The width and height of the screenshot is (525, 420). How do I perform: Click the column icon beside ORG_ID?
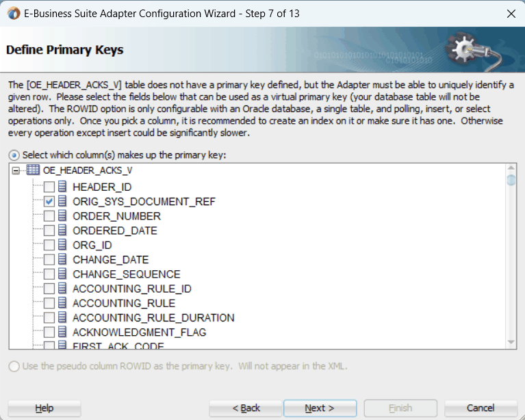click(x=62, y=245)
